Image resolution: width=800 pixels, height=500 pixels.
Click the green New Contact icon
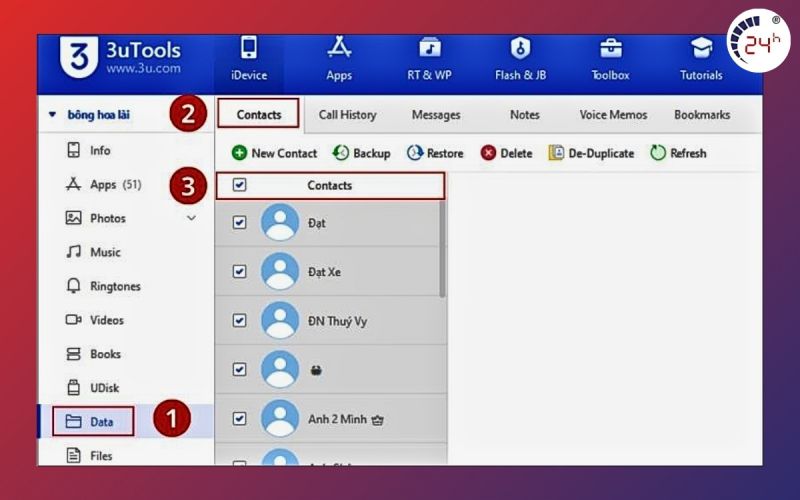(x=240, y=153)
